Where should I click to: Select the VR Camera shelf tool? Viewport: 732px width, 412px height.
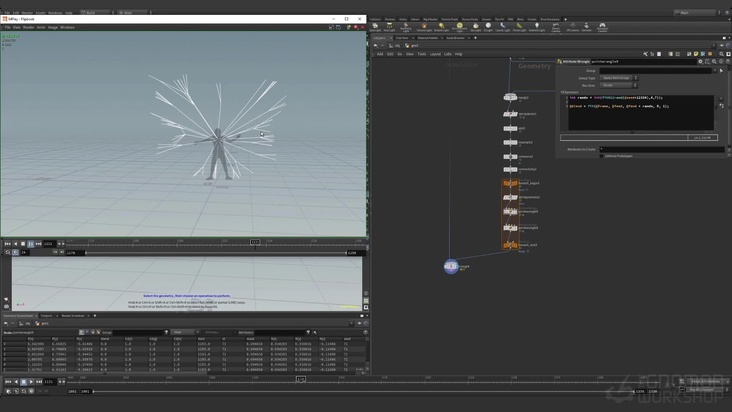click(572, 27)
